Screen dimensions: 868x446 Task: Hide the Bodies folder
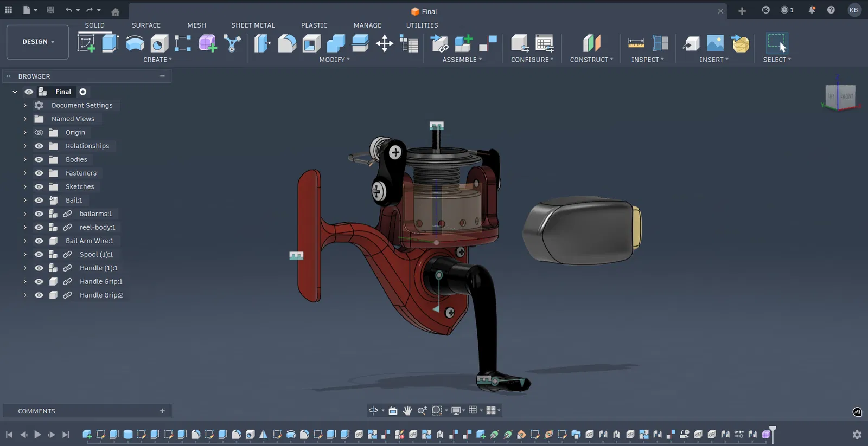tap(39, 159)
